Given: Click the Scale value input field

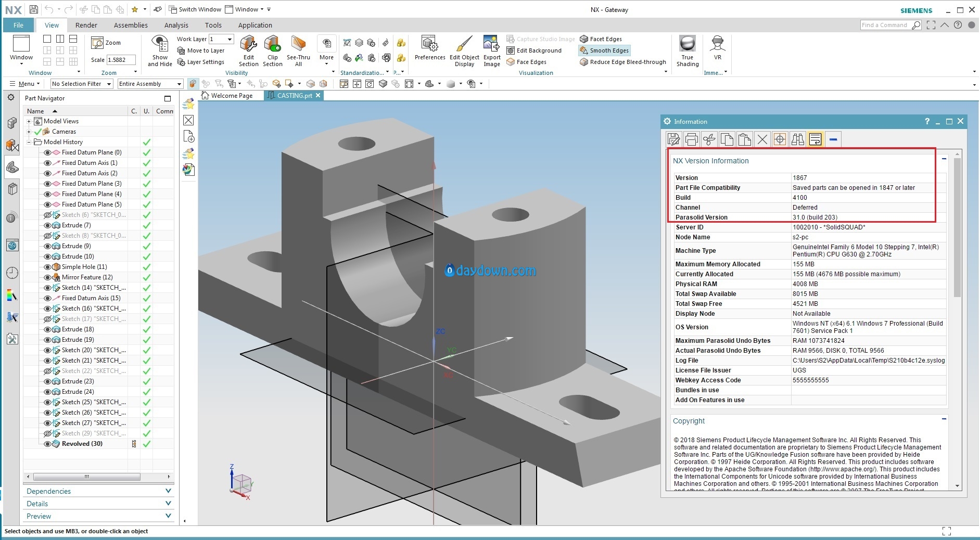Looking at the screenshot, I should pyautogui.click(x=121, y=60).
